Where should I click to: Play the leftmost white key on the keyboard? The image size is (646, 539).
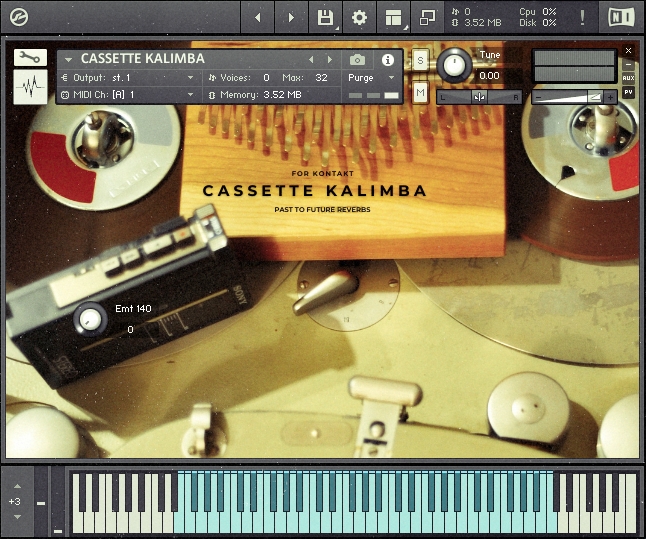pyautogui.click(x=78, y=523)
